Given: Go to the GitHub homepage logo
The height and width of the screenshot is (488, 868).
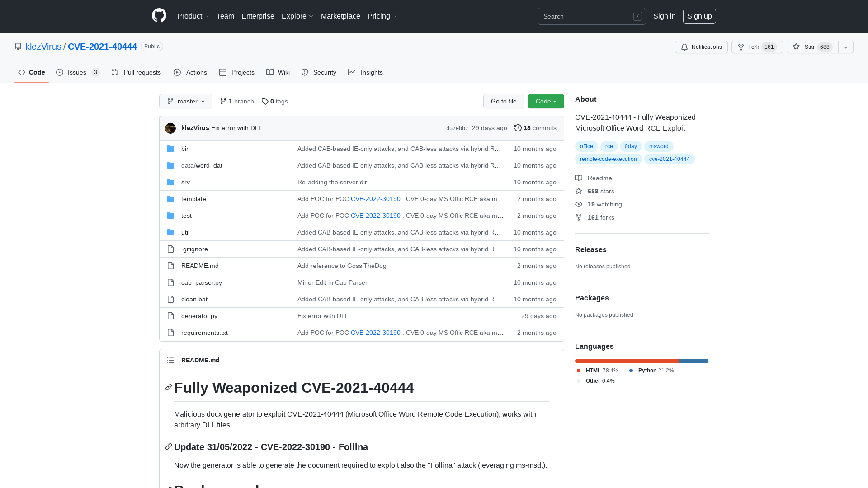Looking at the screenshot, I should pyautogui.click(x=159, y=16).
